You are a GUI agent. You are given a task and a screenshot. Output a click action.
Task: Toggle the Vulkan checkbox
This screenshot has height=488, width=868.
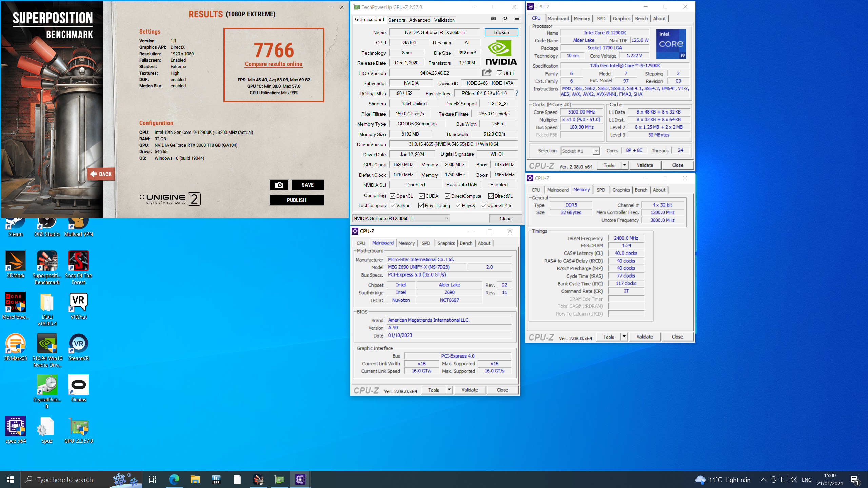(x=393, y=205)
